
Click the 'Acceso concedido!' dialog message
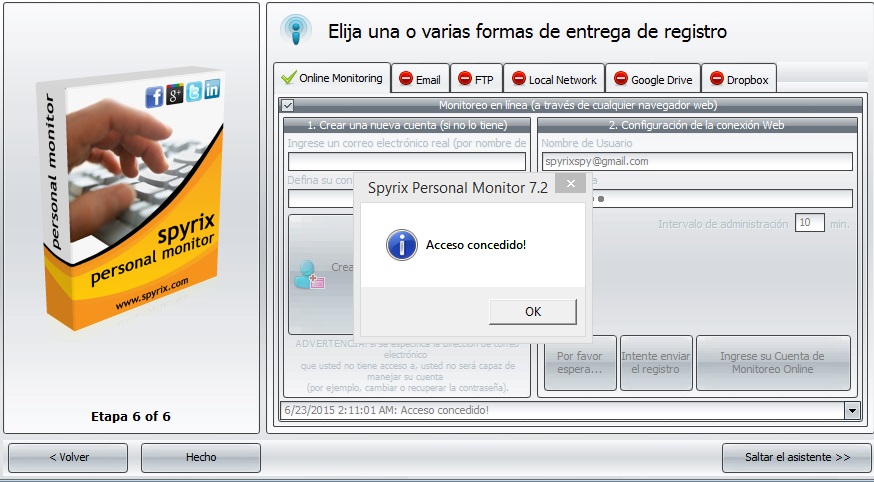coord(476,245)
